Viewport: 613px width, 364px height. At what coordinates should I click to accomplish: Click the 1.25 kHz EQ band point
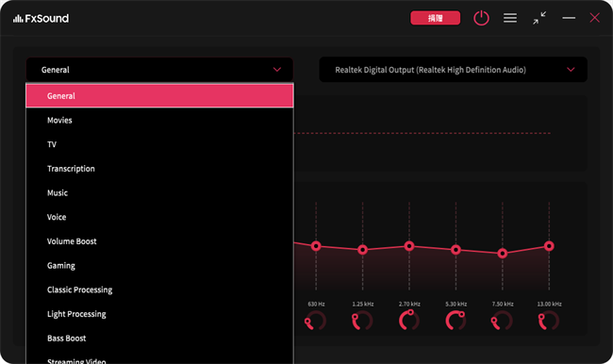click(362, 250)
